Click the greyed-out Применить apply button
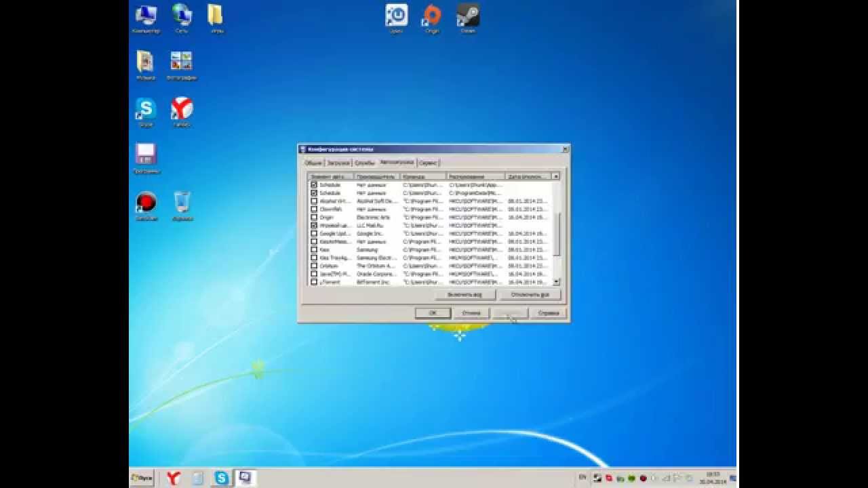 [x=510, y=313]
